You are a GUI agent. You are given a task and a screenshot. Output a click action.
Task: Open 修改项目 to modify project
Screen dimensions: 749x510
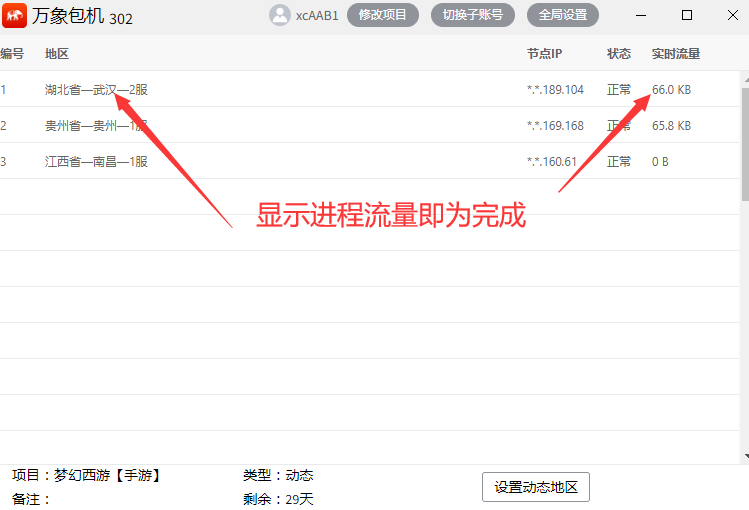point(383,15)
